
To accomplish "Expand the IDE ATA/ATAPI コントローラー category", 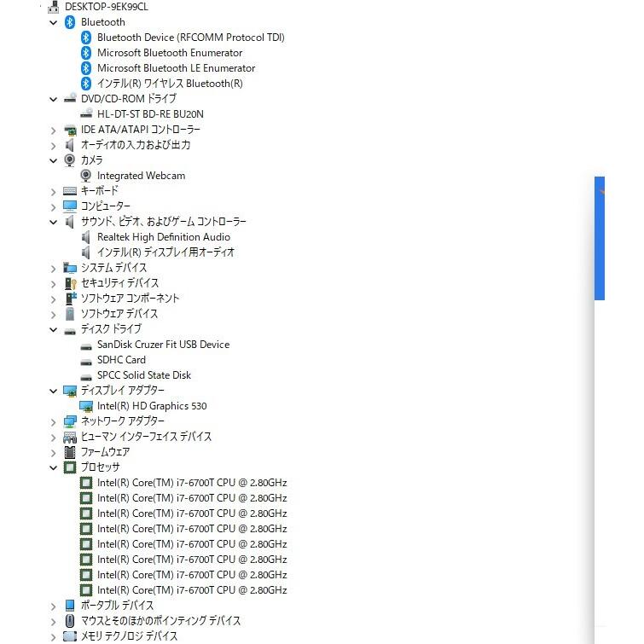I will [x=53, y=130].
